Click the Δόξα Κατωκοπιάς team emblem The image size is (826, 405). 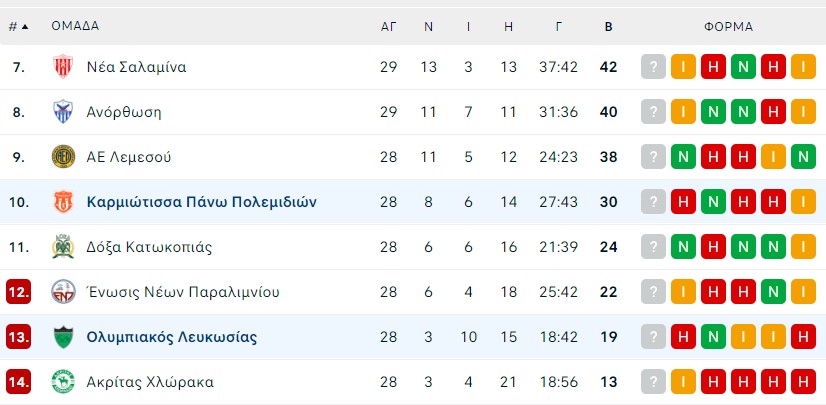[63, 246]
